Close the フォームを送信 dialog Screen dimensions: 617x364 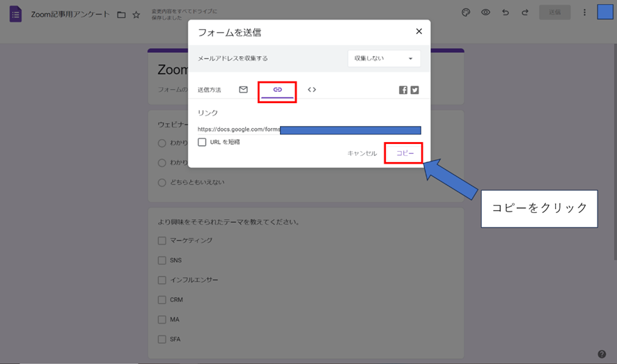[419, 31]
